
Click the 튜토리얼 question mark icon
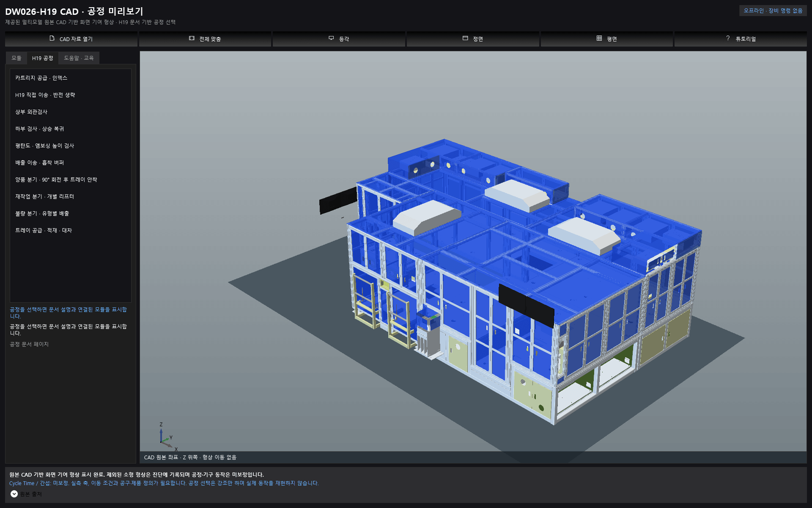728,39
